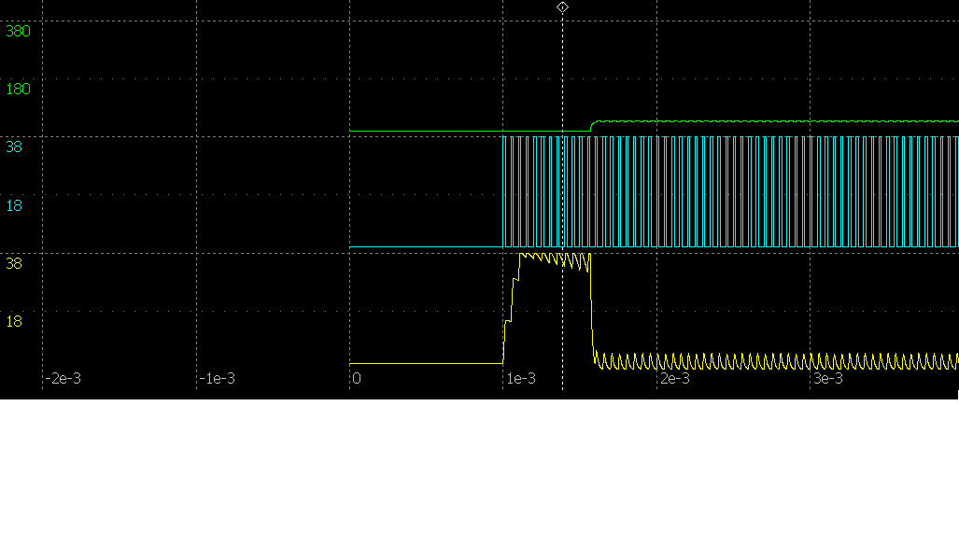The width and height of the screenshot is (959, 560).
Task: Click the green 380 axis label
Action: pyautogui.click(x=18, y=31)
